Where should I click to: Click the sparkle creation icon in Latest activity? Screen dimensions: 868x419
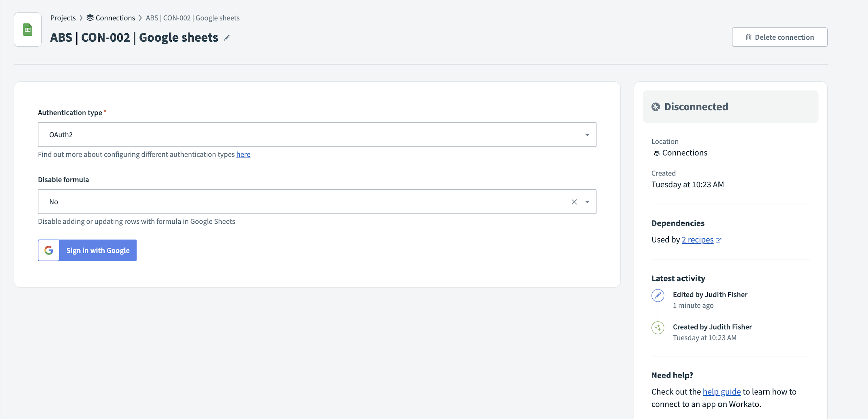click(x=657, y=327)
